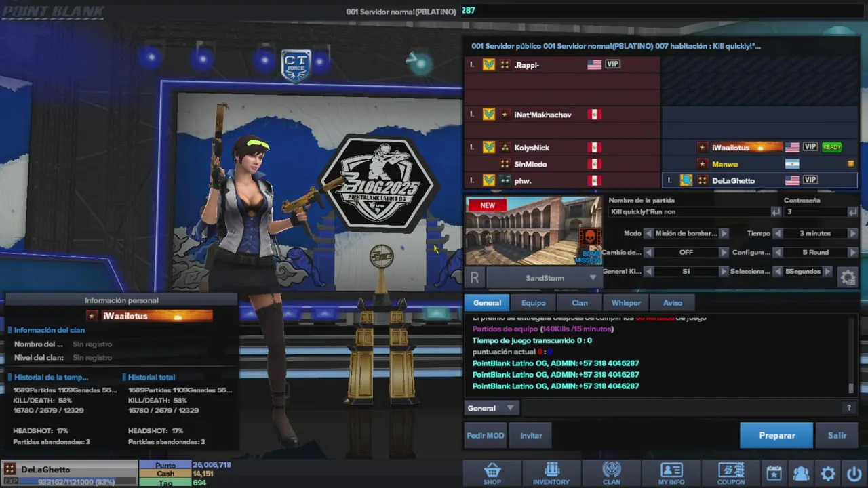
Task: Toggle General Ki... option right from Si
Action: (x=724, y=271)
